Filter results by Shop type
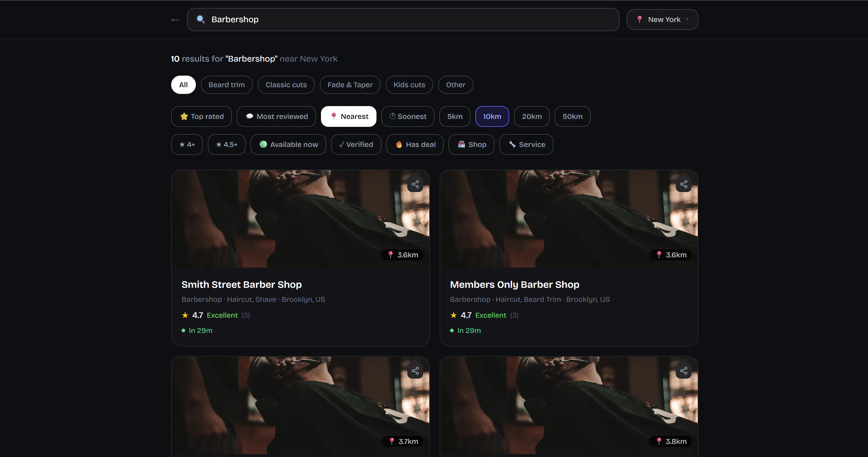This screenshot has height=457, width=868. coord(471,145)
